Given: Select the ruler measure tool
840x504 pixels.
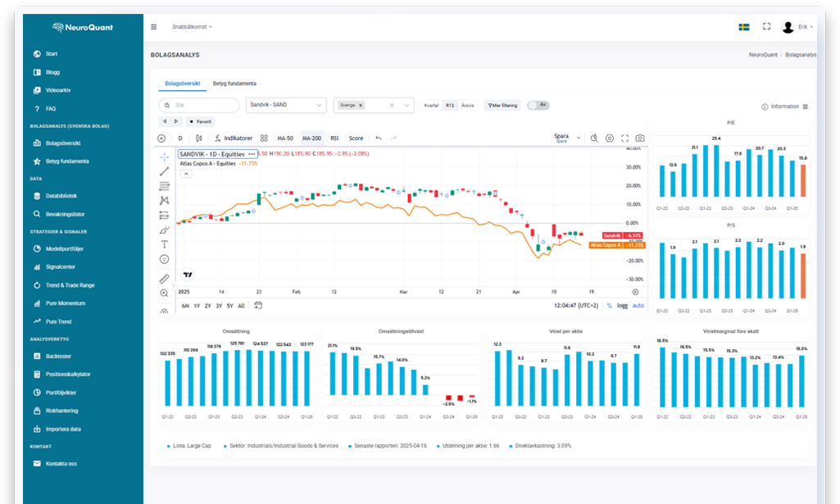Looking at the screenshot, I should tap(165, 279).
